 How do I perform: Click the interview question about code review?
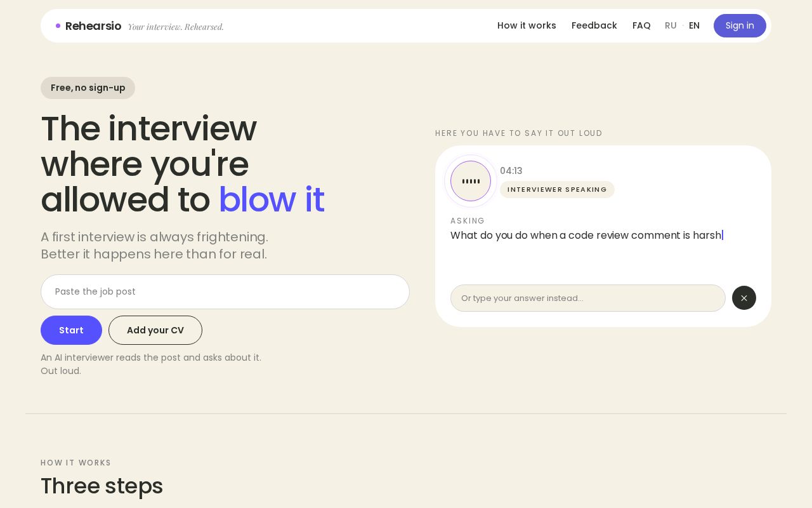[x=586, y=236]
